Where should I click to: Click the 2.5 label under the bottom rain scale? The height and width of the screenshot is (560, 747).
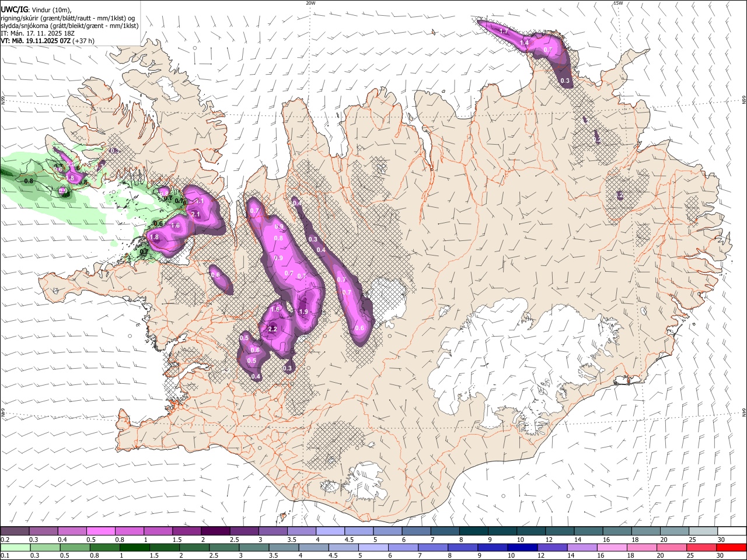pos(212,555)
